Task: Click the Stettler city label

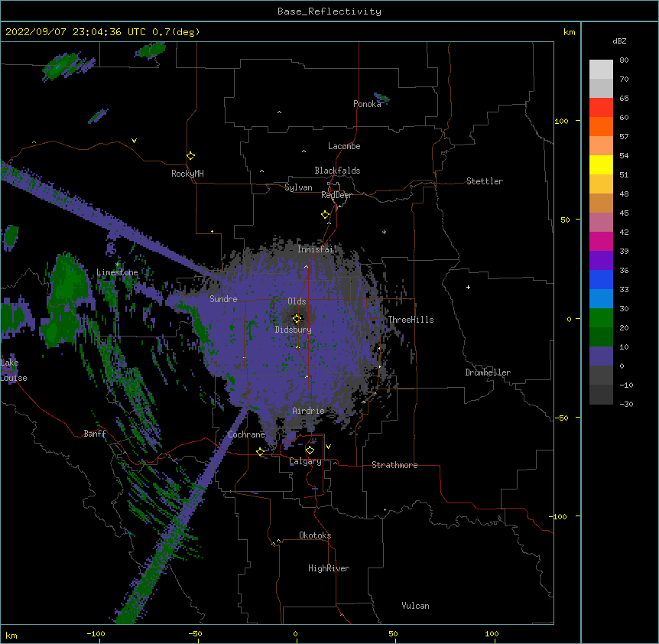Action: [x=485, y=181]
